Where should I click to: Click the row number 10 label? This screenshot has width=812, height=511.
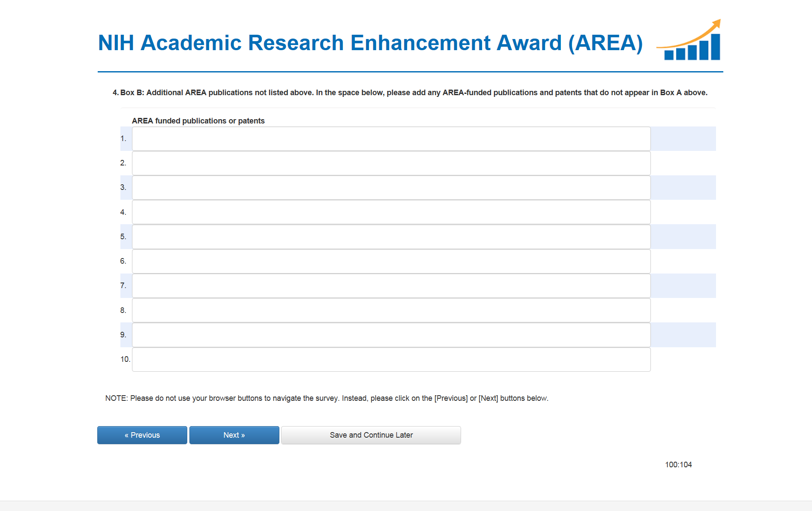click(x=125, y=359)
